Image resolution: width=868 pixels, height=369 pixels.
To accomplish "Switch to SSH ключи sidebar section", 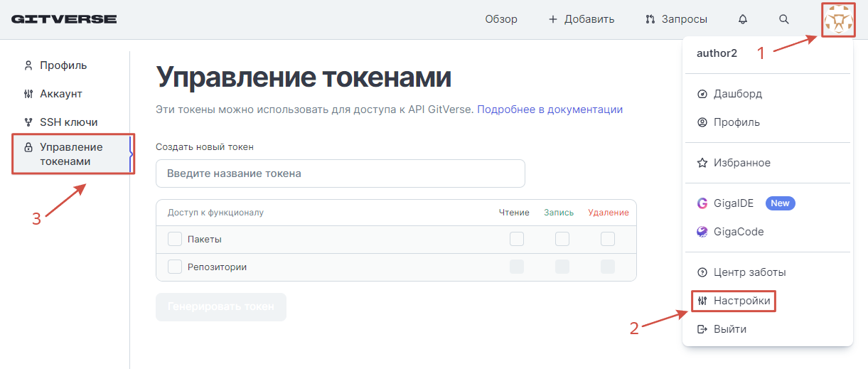I will [x=68, y=122].
